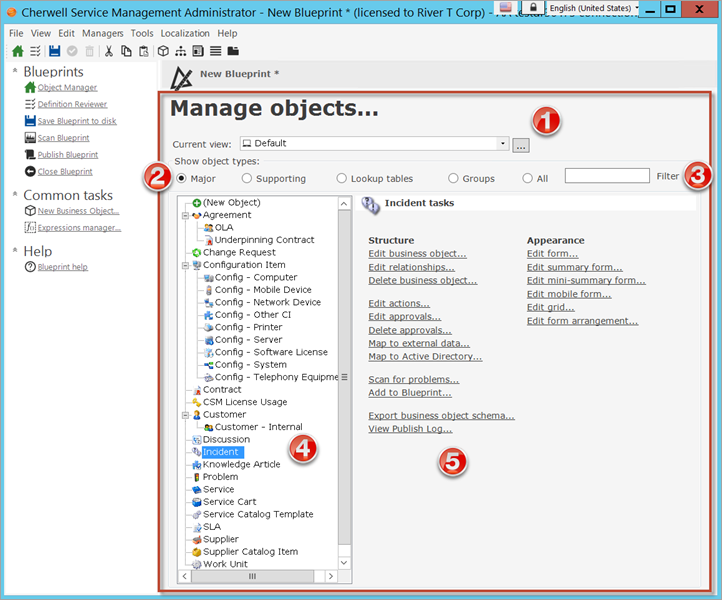
Task: Open the Tools menu
Action: (142, 33)
